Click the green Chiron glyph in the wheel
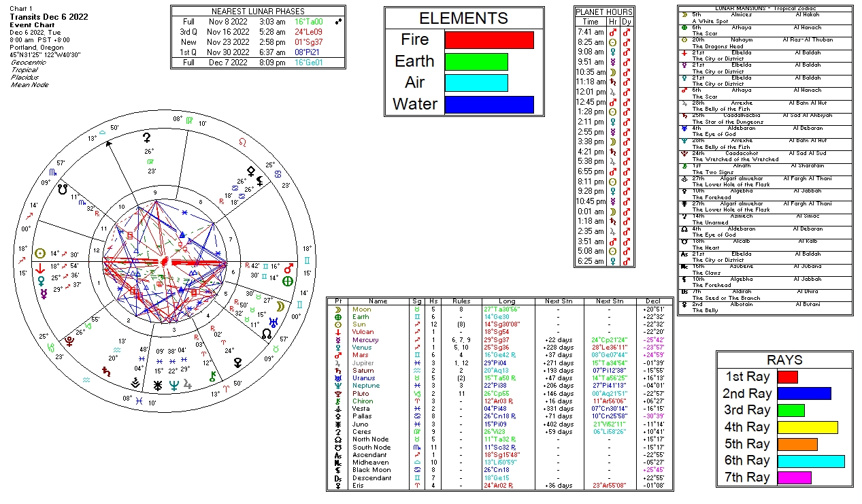The width and height of the screenshot is (862, 504). [x=213, y=375]
